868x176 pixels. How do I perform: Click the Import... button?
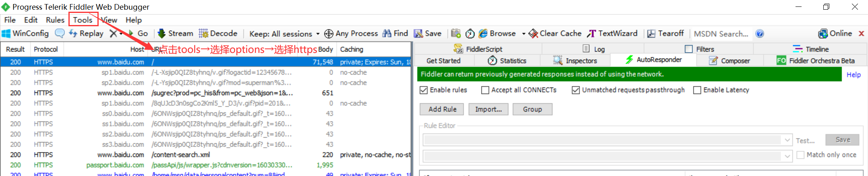pos(488,109)
